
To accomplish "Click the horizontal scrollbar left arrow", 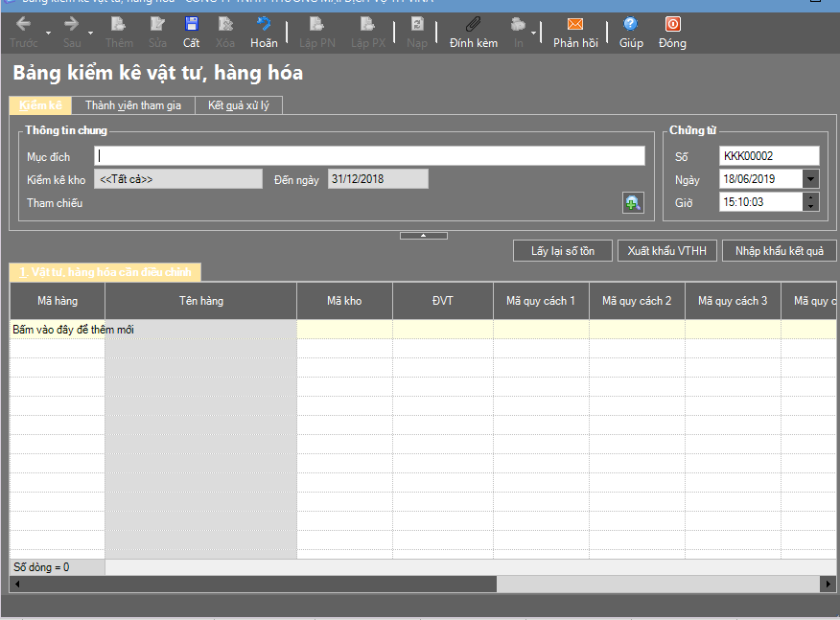I will [x=17, y=585].
